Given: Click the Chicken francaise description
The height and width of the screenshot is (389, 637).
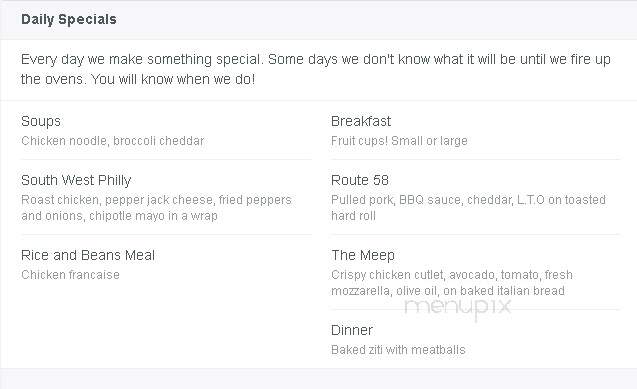Looking at the screenshot, I should (x=70, y=274).
